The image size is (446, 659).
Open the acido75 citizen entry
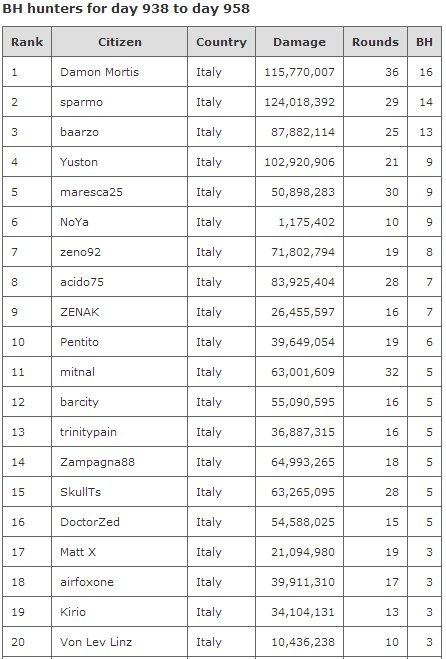pyautogui.click(x=82, y=282)
